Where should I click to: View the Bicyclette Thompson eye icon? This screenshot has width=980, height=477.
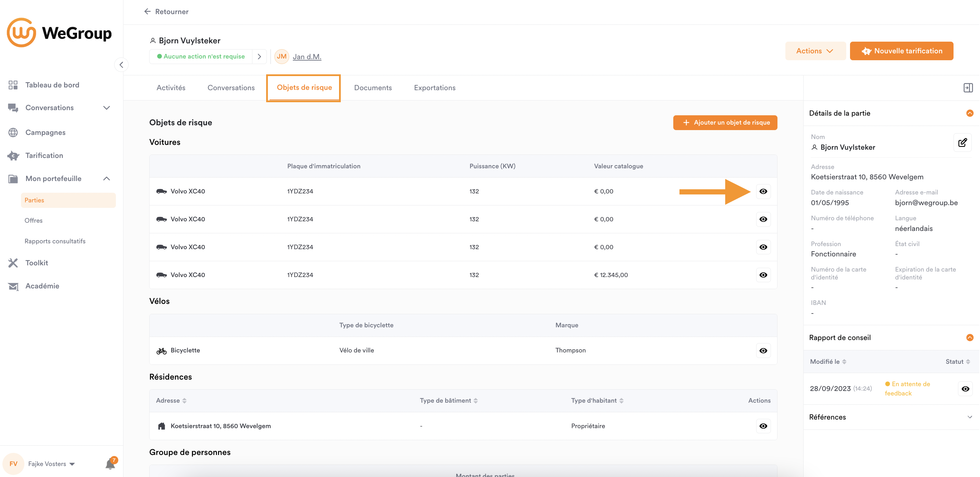(763, 351)
